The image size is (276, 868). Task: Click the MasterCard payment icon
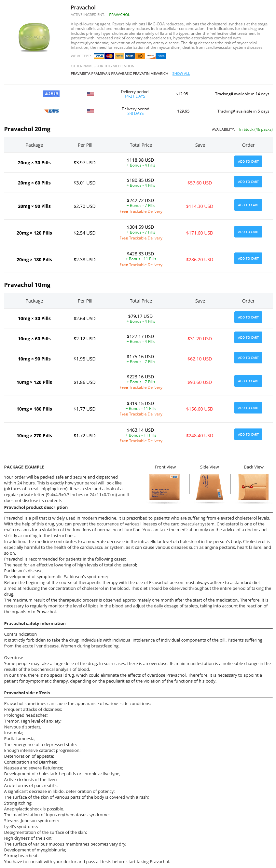[109, 56]
